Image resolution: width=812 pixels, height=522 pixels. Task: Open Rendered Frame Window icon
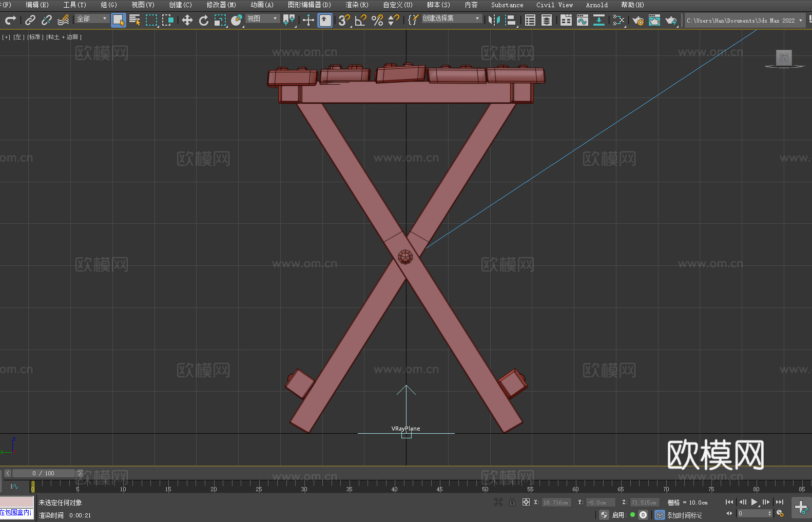tap(654, 20)
